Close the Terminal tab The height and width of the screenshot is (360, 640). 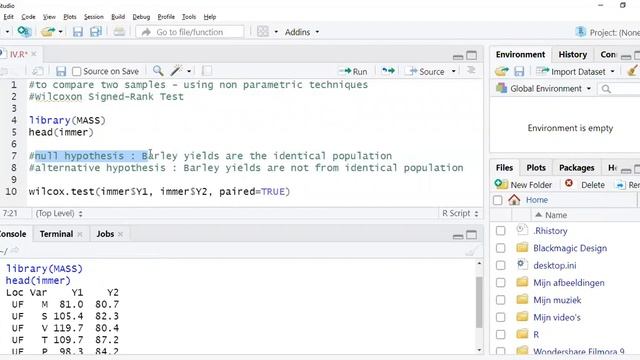80,234
